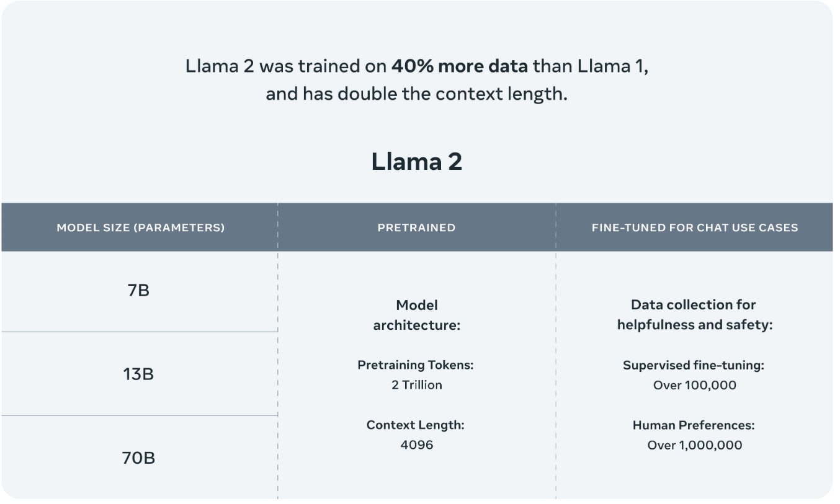840x504 pixels.
Task: Select the 13B model size row
Action: pyautogui.click(x=139, y=374)
